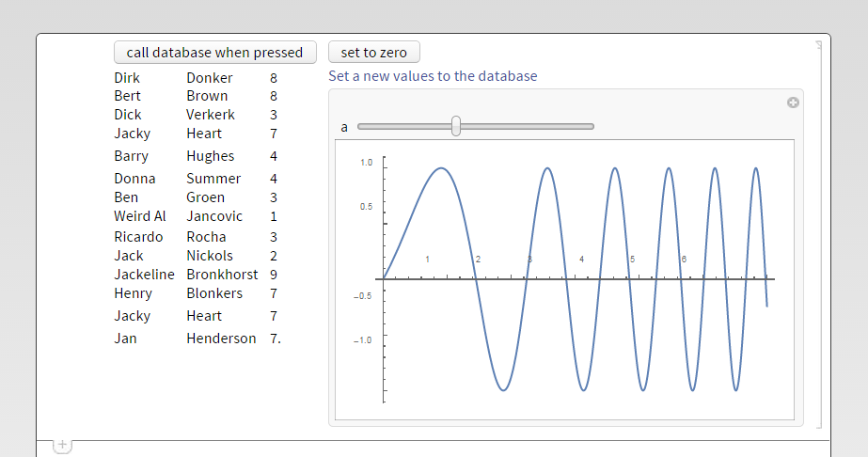Screen dimensions: 868x457
Task: Click the 'Jackeline' first name entry
Action: tap(144, 275)
